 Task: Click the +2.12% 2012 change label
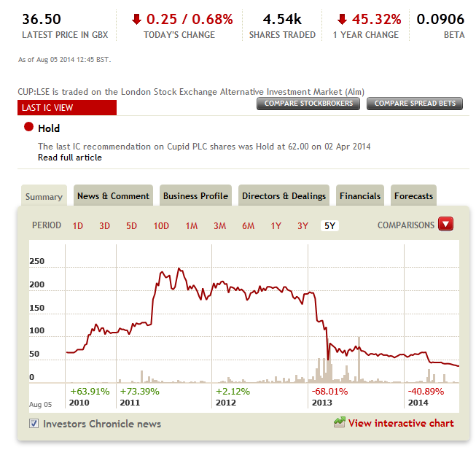pyautogui.click(x=233, y=391)
